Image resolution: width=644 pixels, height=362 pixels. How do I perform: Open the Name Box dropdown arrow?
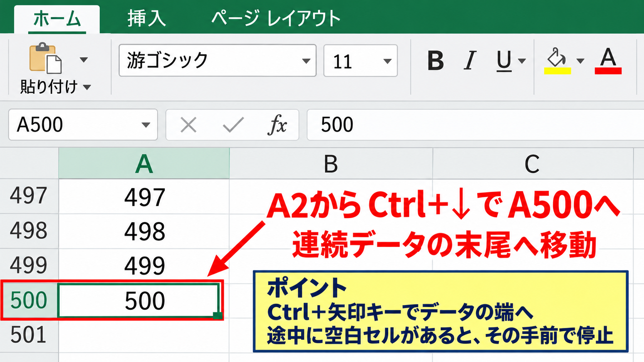(146, 125)
